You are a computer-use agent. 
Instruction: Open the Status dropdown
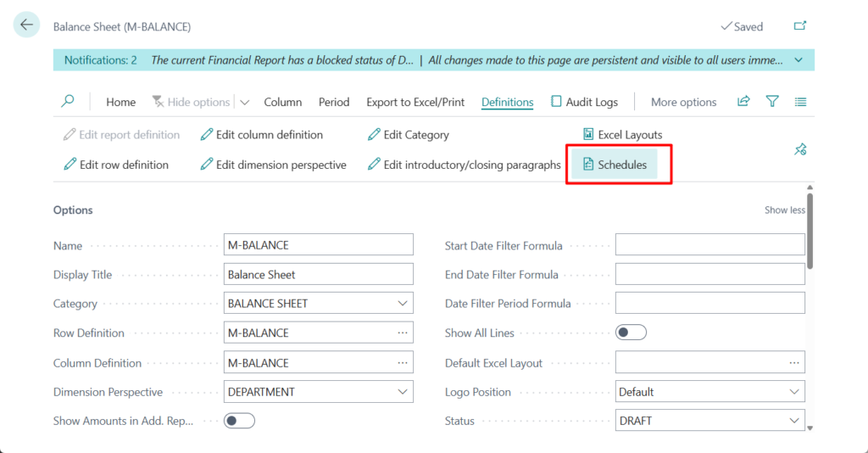point(794,421)
